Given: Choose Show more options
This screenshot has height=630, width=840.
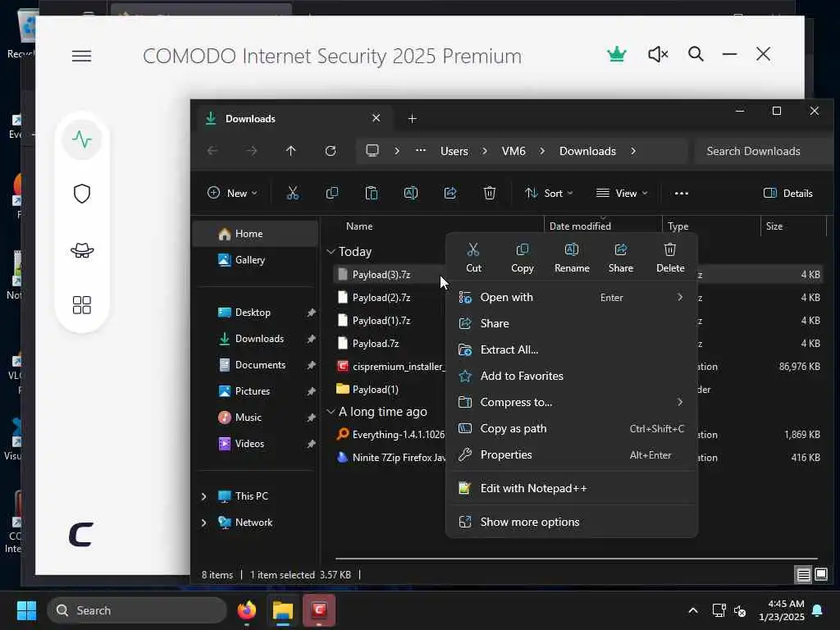Looking at the screenshot, I should [572, 523].
